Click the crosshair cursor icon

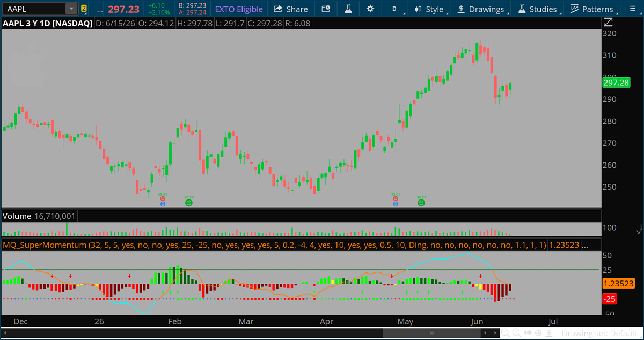coord(538,333)
